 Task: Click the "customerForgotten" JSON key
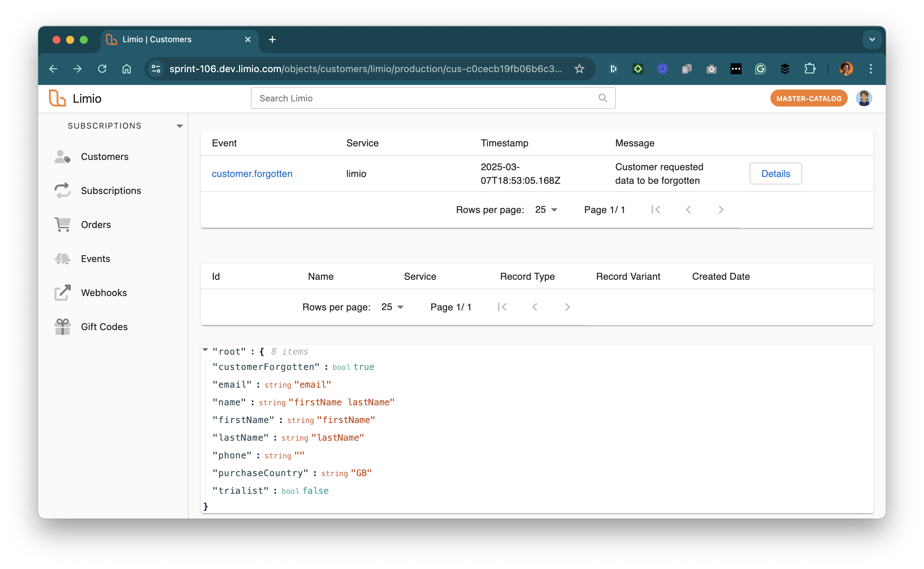point(266,367)
